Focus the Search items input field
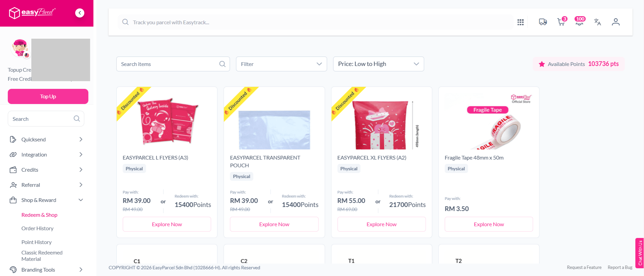 tap(173, 64)
